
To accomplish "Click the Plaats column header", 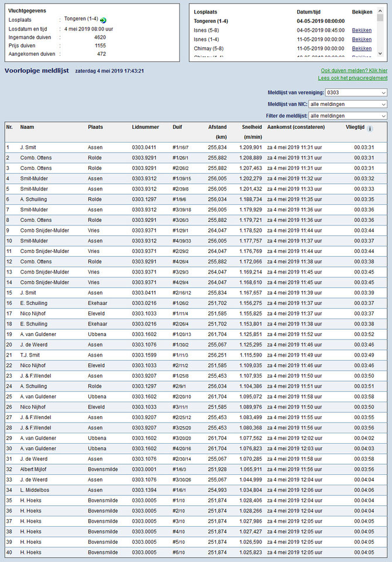I will pyautogui.click(x=95, y=127).
